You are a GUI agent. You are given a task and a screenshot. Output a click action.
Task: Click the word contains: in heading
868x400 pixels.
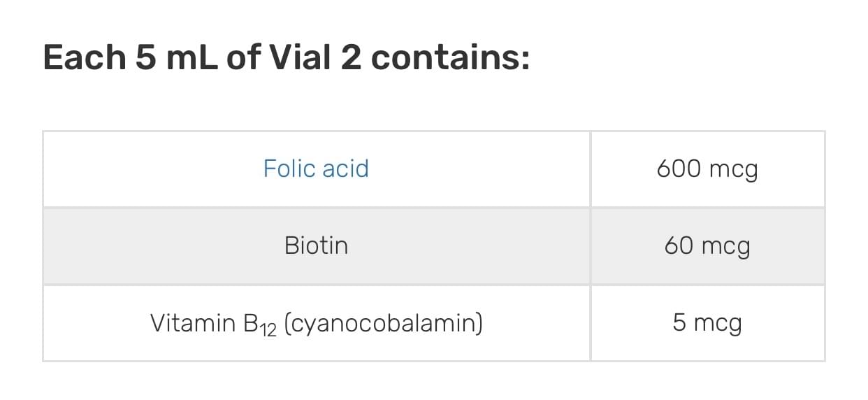click(x=450, y=57)
